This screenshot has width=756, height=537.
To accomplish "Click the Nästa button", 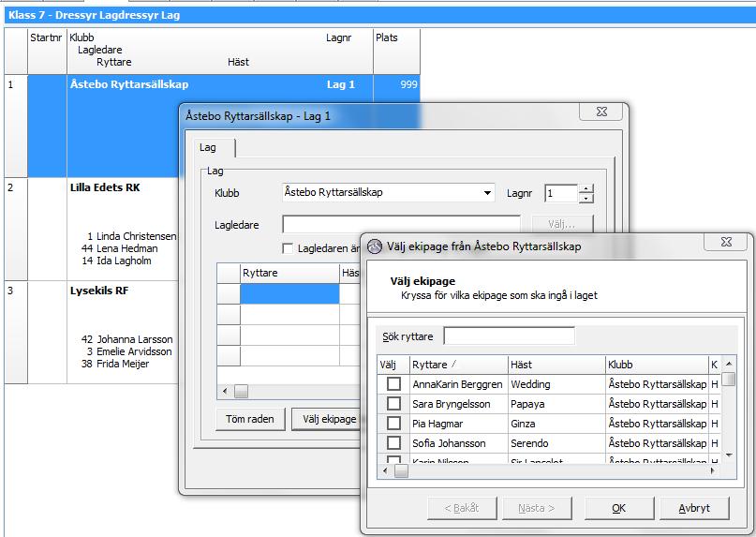I will coord(537,508).
